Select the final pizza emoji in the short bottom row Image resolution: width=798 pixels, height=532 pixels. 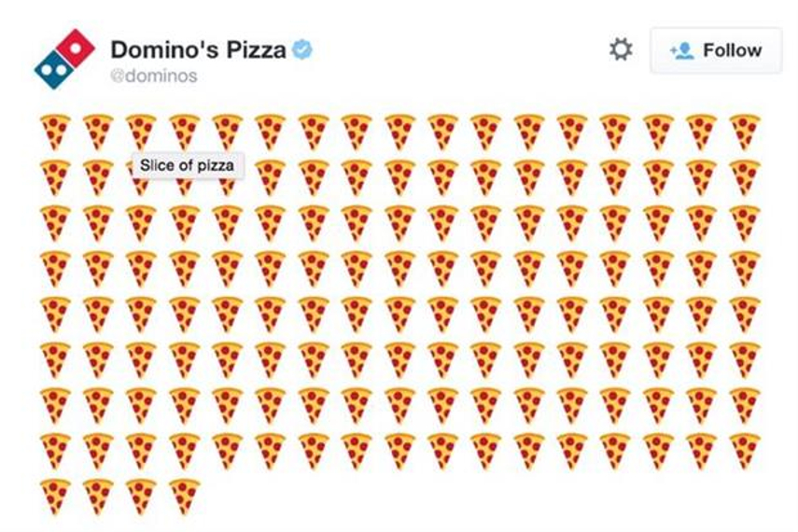(x=184, y=496)
